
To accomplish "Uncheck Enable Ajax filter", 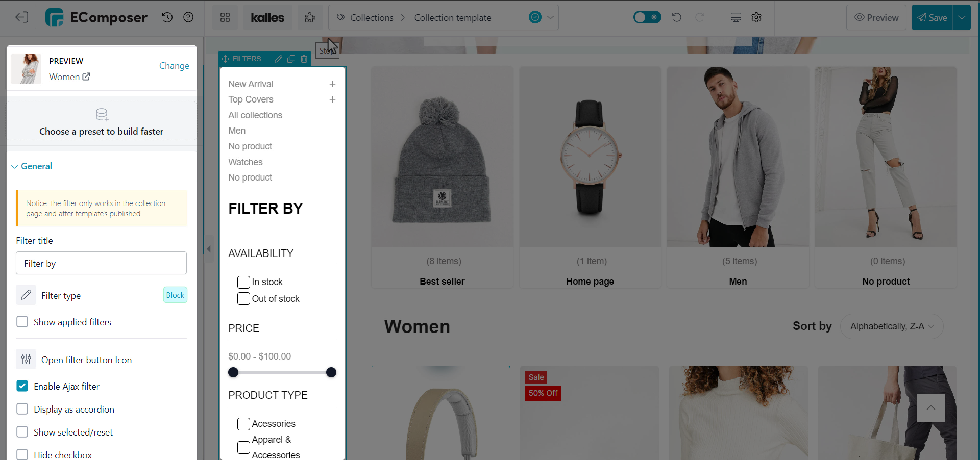I will point(22,386).
